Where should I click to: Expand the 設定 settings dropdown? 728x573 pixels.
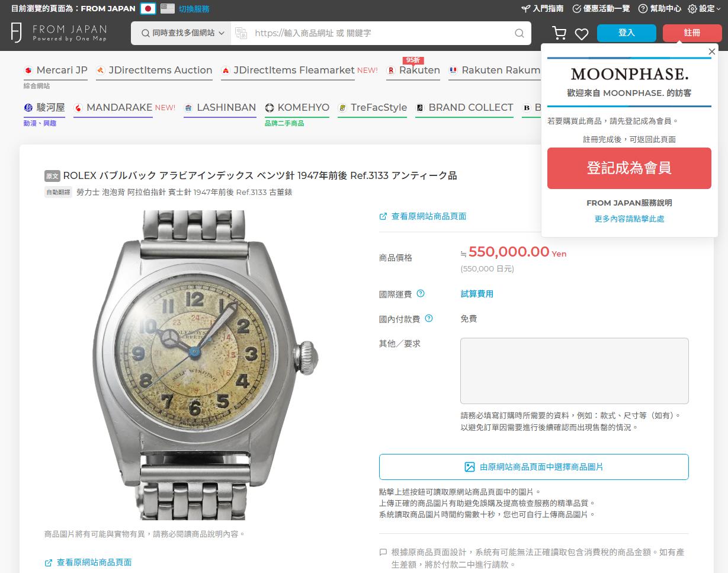pyautogui.click(x=701, y=9)
